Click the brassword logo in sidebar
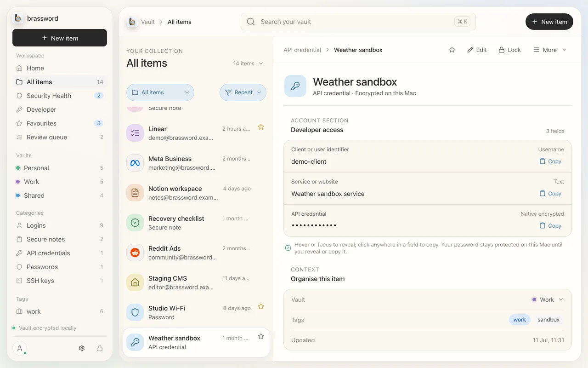 (x=18, y=18)
